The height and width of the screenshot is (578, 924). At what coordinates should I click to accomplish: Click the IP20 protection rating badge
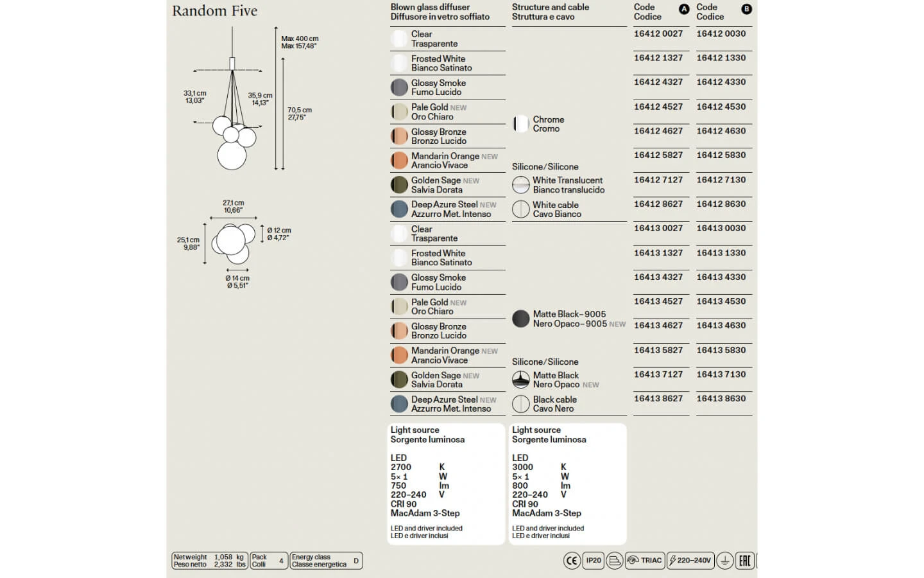pyautogui.click(x=594, y=561)
